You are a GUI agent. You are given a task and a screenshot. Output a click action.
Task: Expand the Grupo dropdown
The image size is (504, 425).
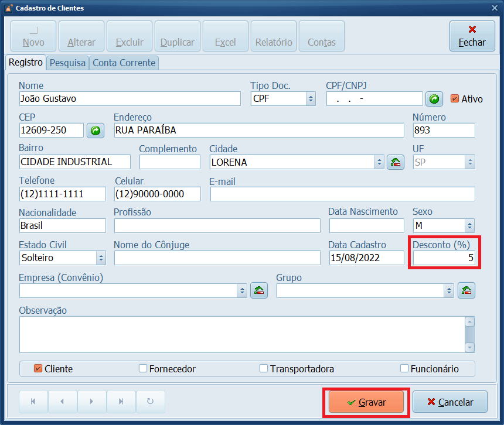(449, 291)
